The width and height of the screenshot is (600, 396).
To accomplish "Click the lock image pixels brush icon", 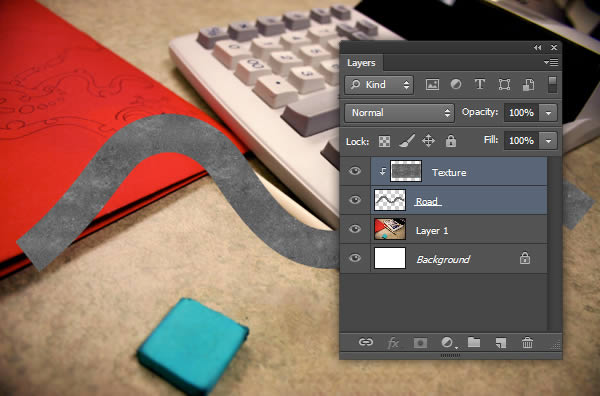I will pos(407,141).
